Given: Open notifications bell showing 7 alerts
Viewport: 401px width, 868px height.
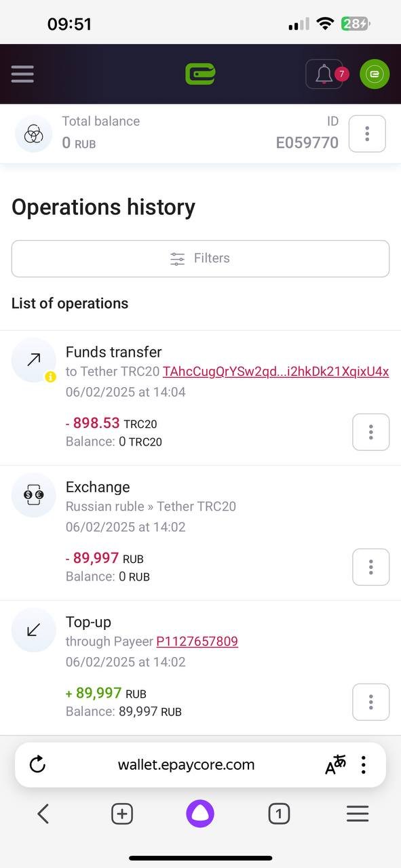Looking at the screenshot, I should 324,74.
